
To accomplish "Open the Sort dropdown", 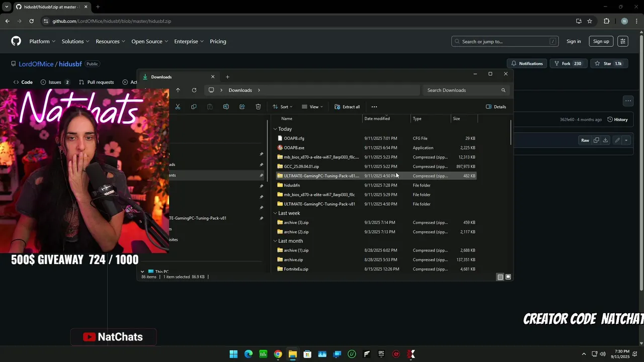I will [x=282, y=107].
